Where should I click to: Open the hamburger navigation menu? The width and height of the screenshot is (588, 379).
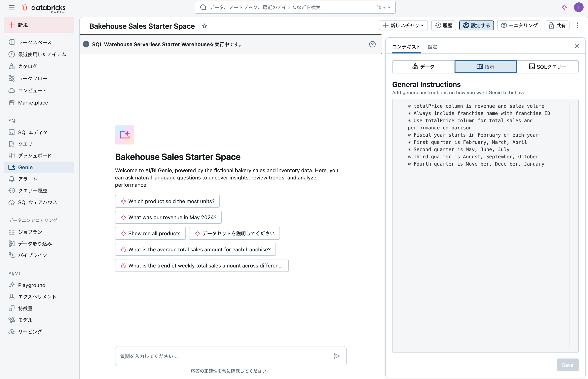(x=11, y=7)
